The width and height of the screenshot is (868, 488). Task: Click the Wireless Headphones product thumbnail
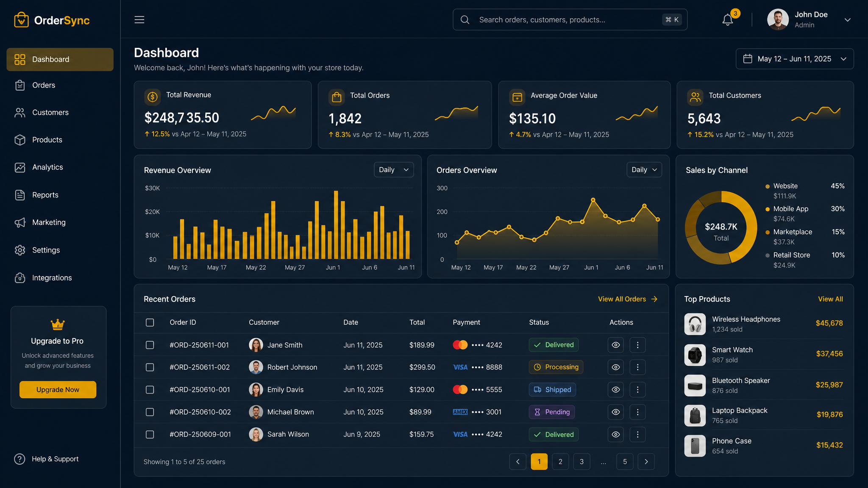point(695,324)
